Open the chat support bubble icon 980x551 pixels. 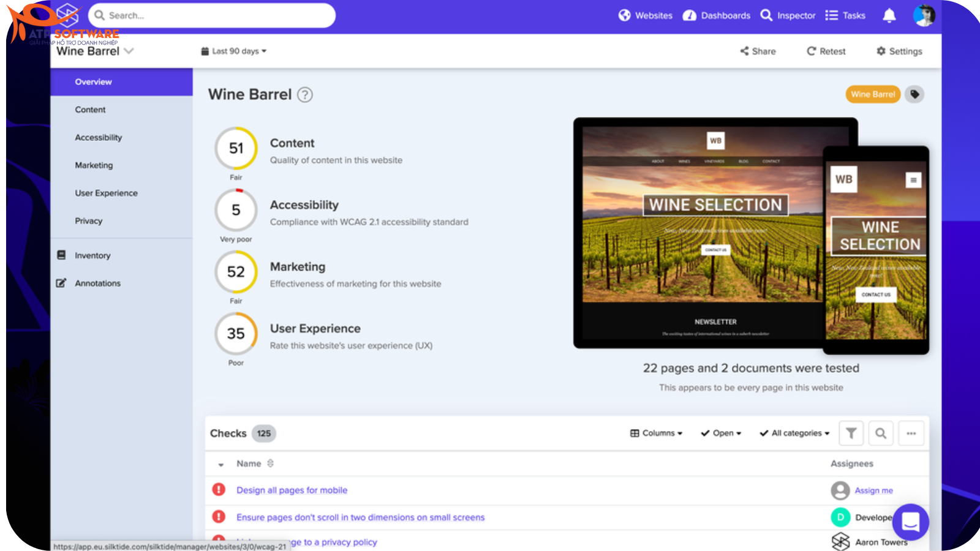910,522
